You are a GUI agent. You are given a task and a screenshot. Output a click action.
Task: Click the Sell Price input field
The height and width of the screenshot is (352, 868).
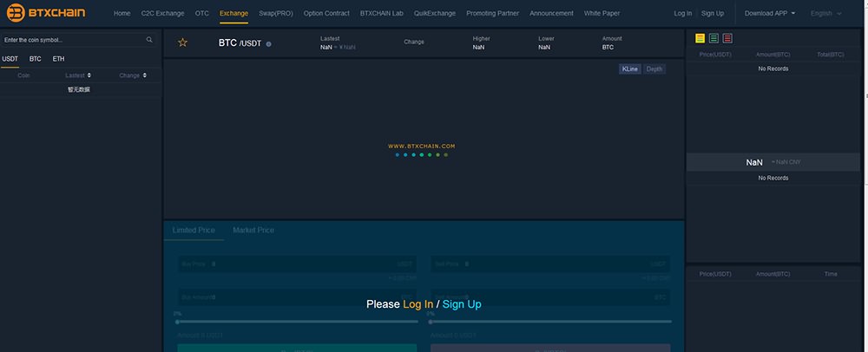(550, 264)
